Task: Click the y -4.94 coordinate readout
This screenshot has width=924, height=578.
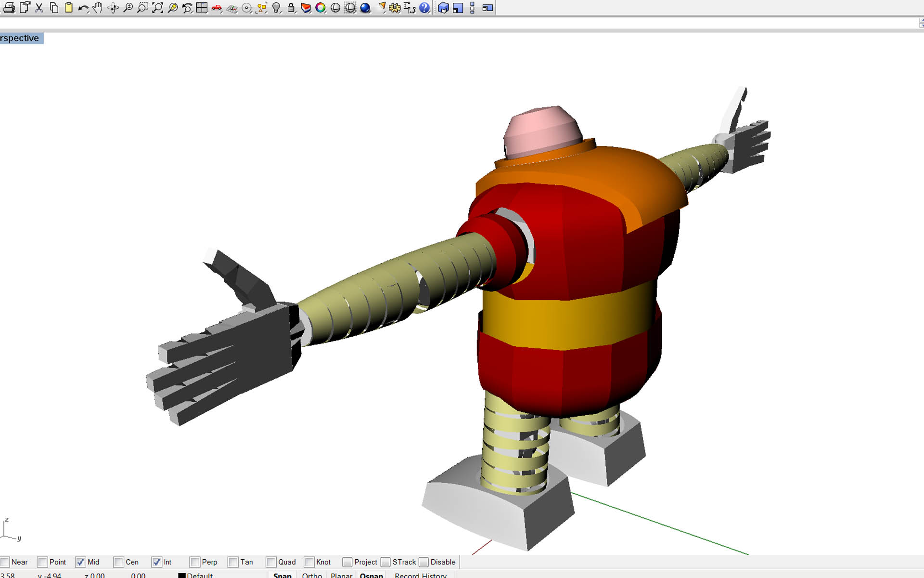Action: 50,576
